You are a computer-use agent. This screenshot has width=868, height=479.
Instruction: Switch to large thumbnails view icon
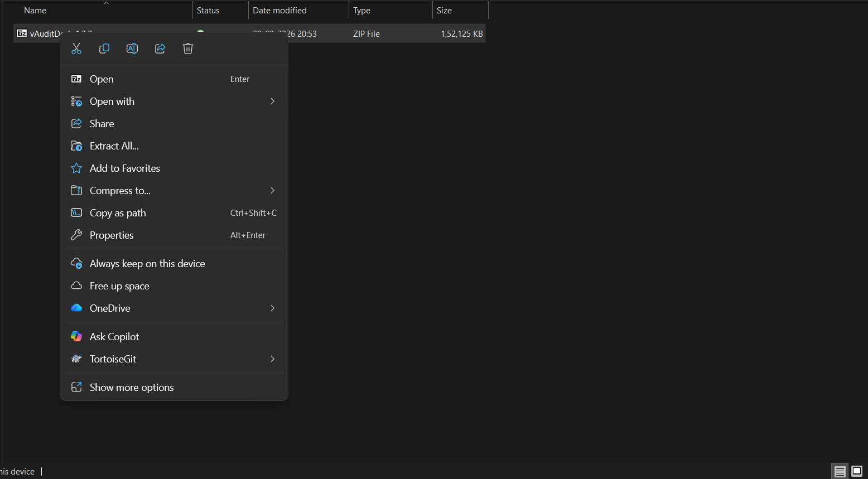coord(857,471)
